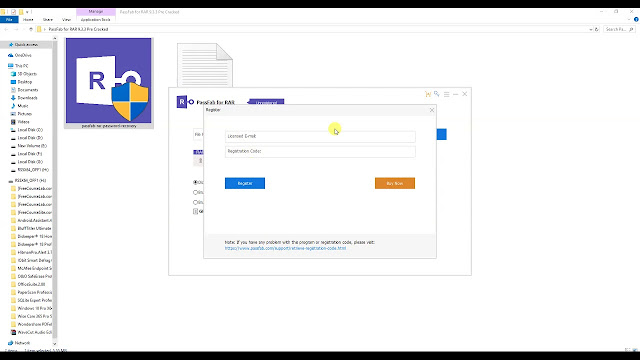
Task: Open the Windows 10 Pro folder
Action: click(x=34, y=309)
